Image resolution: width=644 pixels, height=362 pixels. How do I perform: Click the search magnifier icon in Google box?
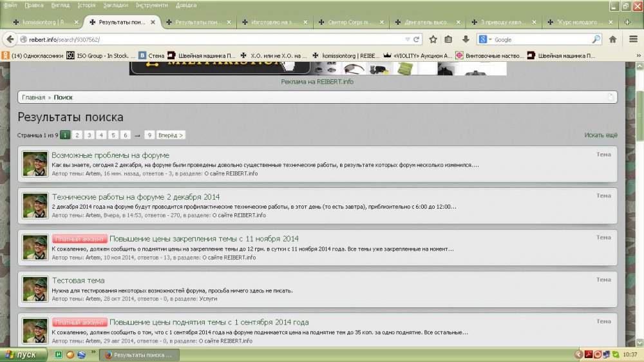[596, 39]
